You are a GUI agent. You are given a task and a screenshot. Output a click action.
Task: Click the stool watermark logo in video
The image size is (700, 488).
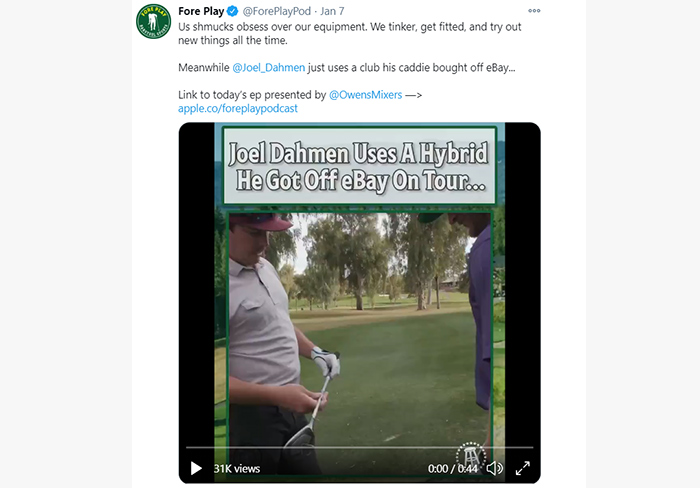point(471,456)
